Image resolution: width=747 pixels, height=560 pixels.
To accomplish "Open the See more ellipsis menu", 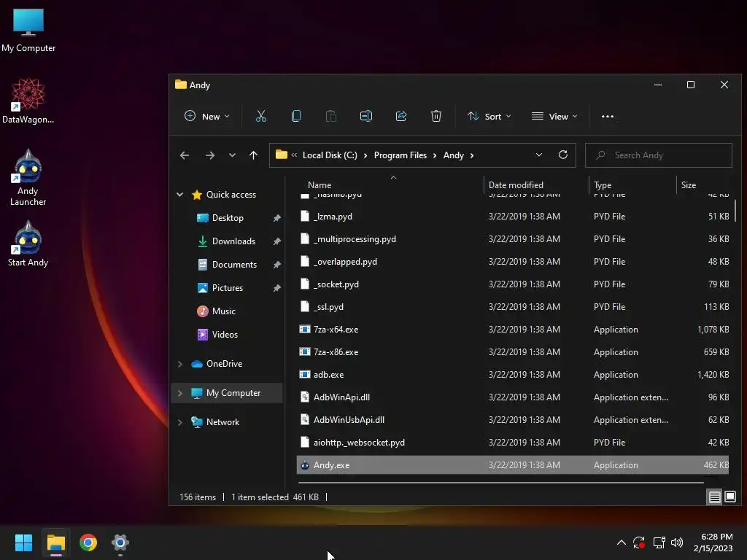I will pos(608,116).
